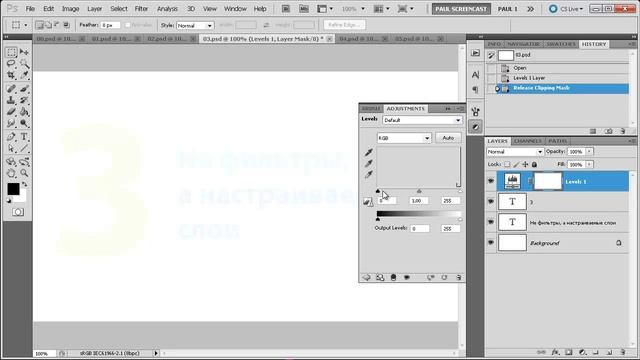Select the Line shape tool
This screenshot has width=640, height=360.
point(24,148)
